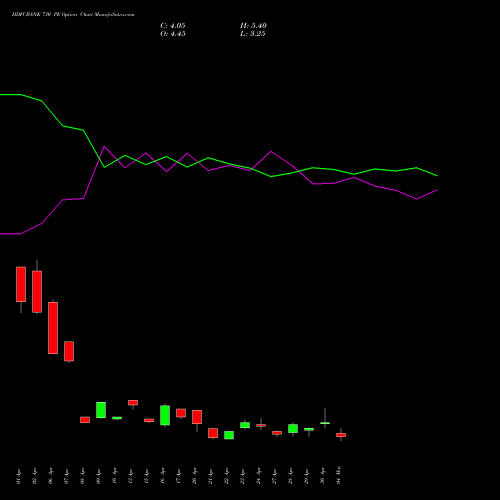Click the tall red candlestick for 06 Apr
Viewport: 500px width, 500px height.
pyautogui.click(x=53, y=328)
